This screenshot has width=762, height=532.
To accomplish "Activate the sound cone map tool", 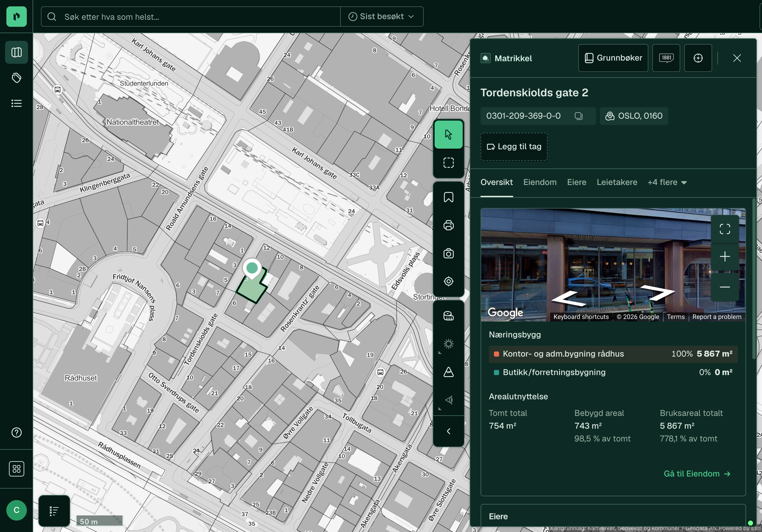I will coord(448,400).
